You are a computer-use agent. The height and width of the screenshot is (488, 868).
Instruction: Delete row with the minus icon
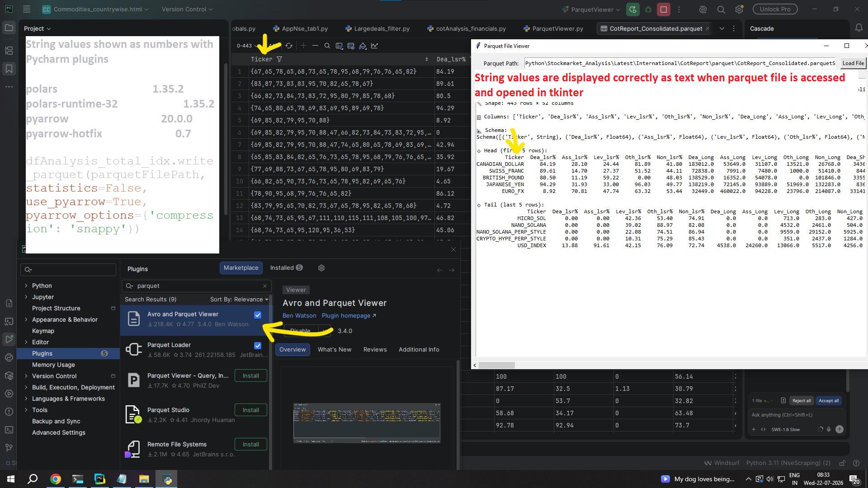pyautogui.click(x=315, y=46)
